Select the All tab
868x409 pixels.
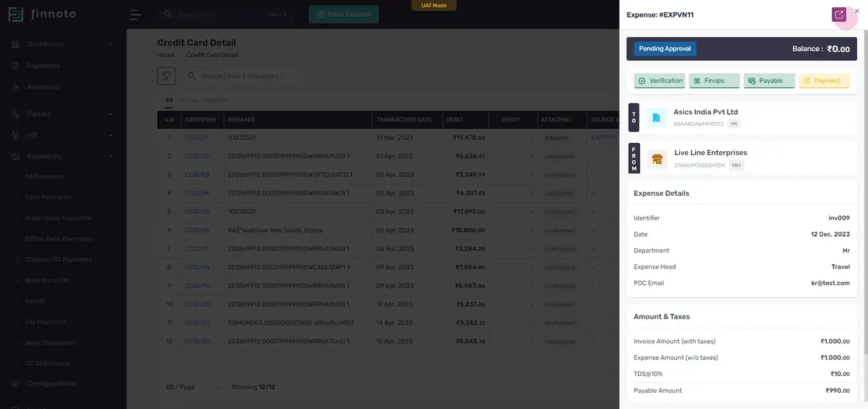coord(169,100)
